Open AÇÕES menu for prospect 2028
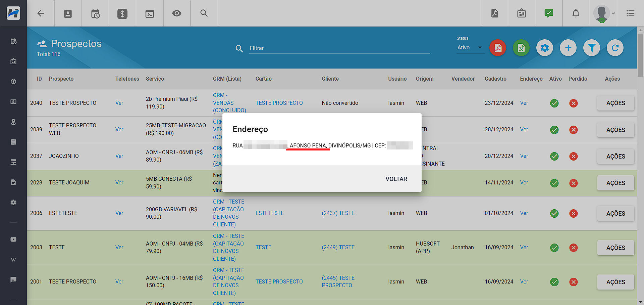The height and width of the screenshot is (305, 644). (615, 183)
